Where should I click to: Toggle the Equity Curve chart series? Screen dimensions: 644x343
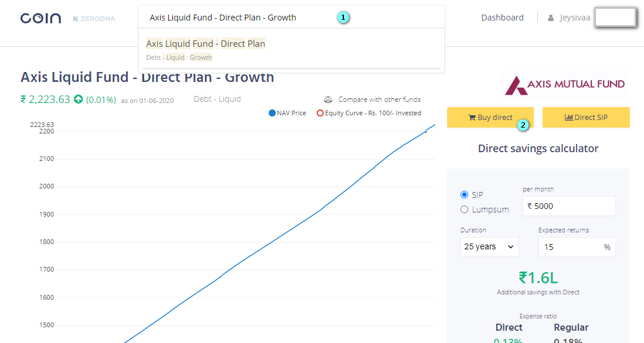(x=369, y=113)
